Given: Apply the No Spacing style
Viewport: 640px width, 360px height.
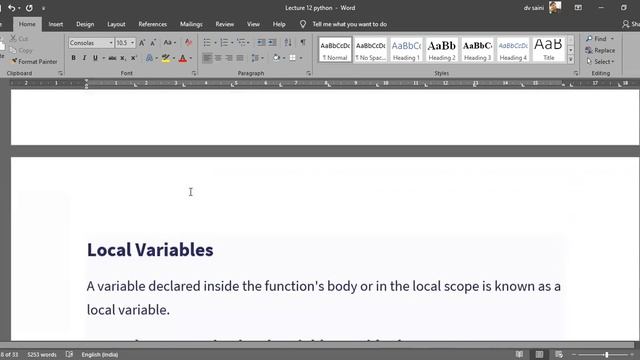Looking at the screenshot, I should tap(371, 50).
